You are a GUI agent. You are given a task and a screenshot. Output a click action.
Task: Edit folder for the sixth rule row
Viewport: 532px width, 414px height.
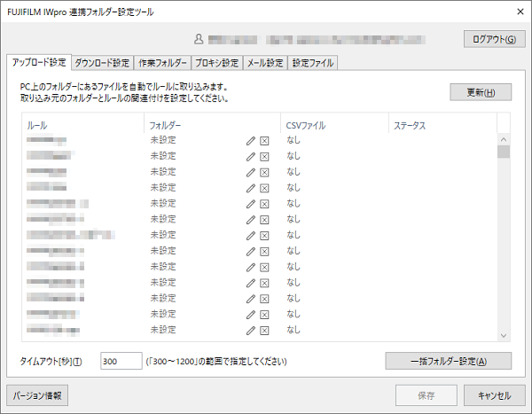coord(251,220)
